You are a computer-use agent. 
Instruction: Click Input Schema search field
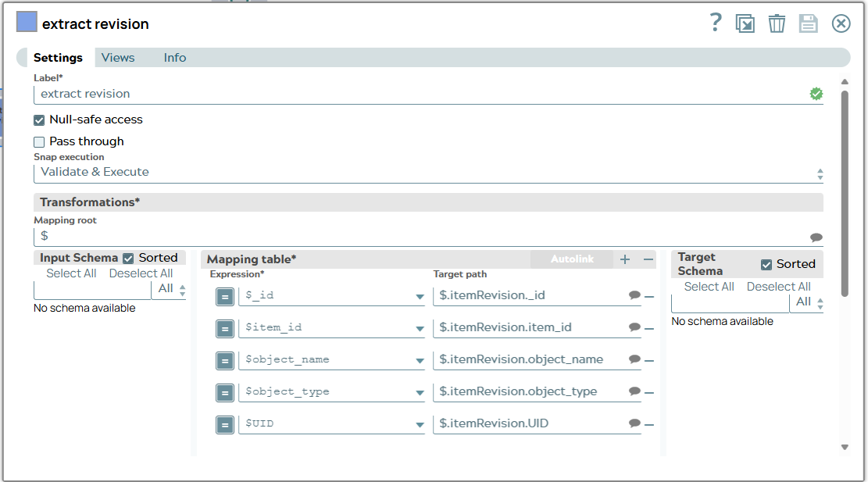click(92, 289)
